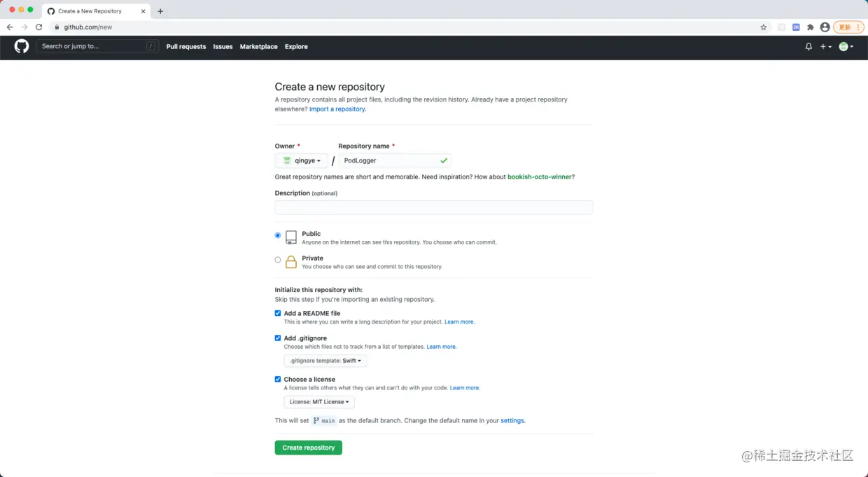Screen dimensions: 868x477
Task: Click the Chrome profile icon
Action: pos(825,27)
